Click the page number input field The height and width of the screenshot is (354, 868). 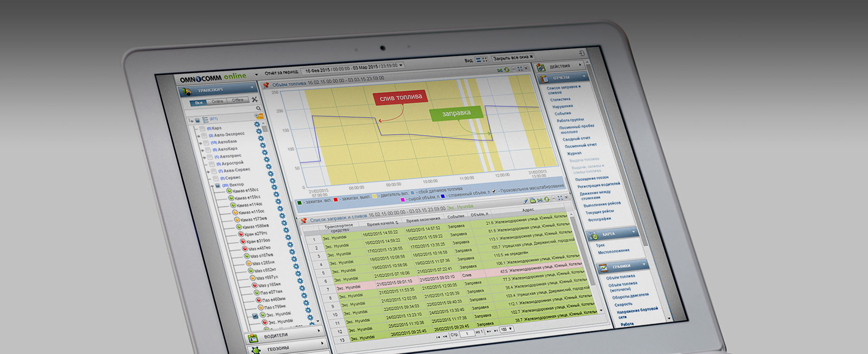point(467,333)
